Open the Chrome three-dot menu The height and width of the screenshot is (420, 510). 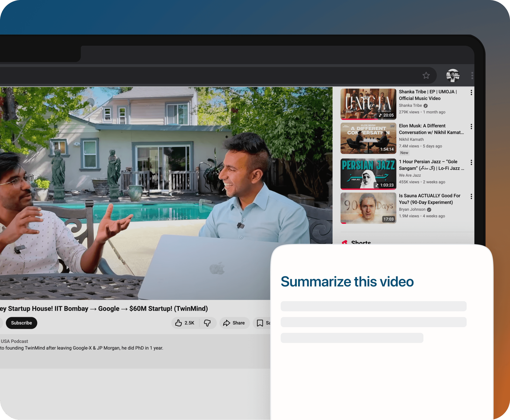click(472, 75)
